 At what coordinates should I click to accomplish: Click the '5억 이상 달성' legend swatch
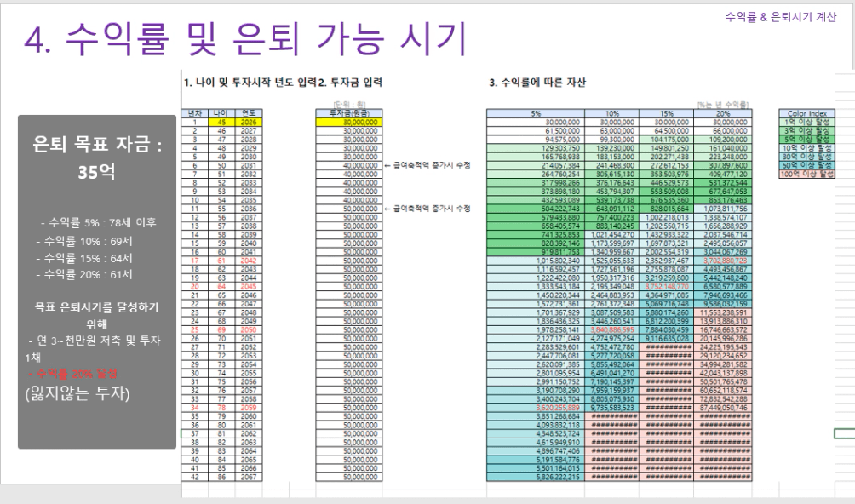[807, 140]
